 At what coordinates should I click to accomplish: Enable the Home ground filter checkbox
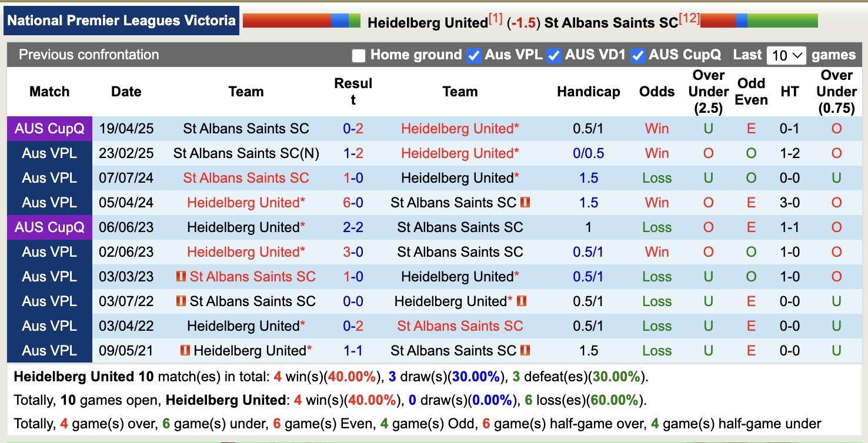tap(359, 55)
